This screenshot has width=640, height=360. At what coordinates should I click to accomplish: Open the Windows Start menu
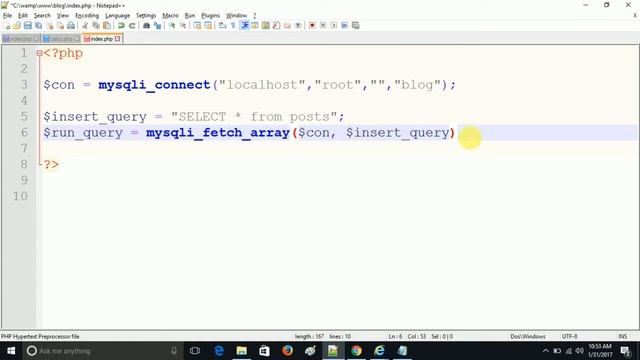(x=11, y=351)
